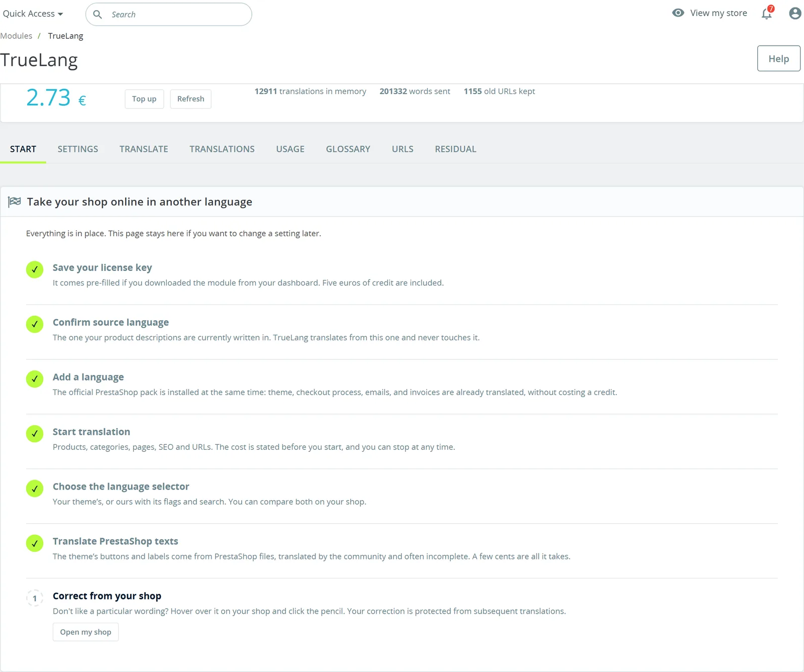Go to the Modules breadcrumb link
804x672 pixels.
coord(16,36)
